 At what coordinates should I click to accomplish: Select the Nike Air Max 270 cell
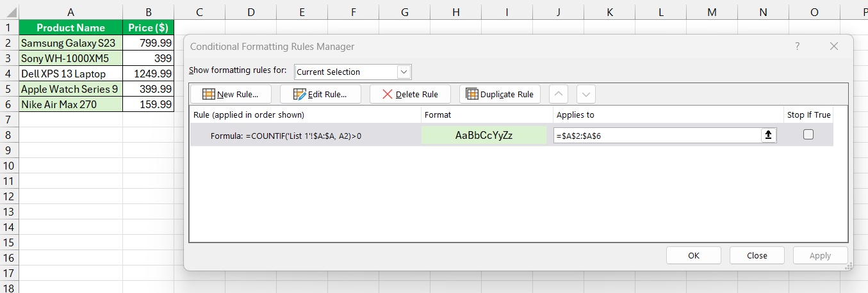click(70, 104)
